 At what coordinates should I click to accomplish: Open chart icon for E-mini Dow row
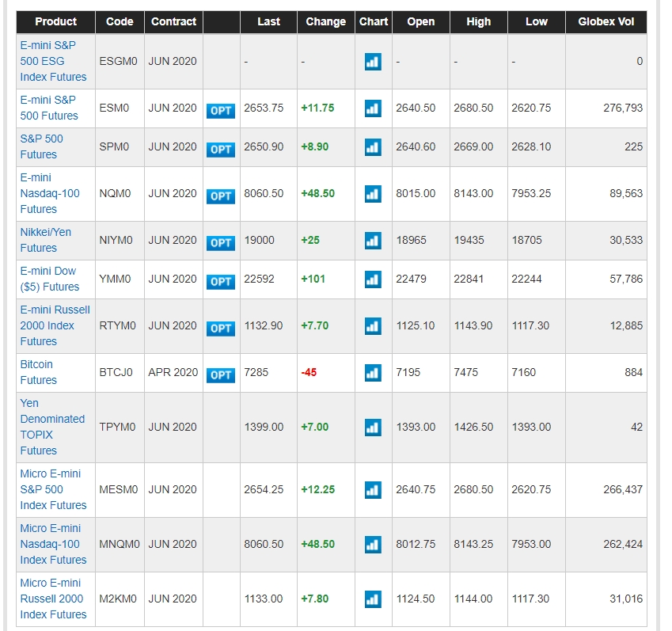[373, 279]
